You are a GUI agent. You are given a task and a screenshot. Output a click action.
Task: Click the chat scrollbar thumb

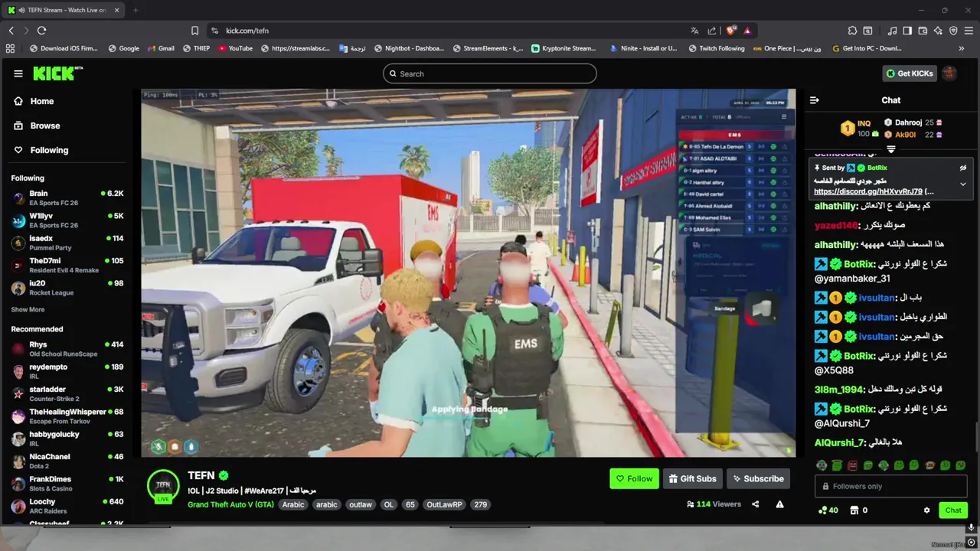click(x=976, y=436)
